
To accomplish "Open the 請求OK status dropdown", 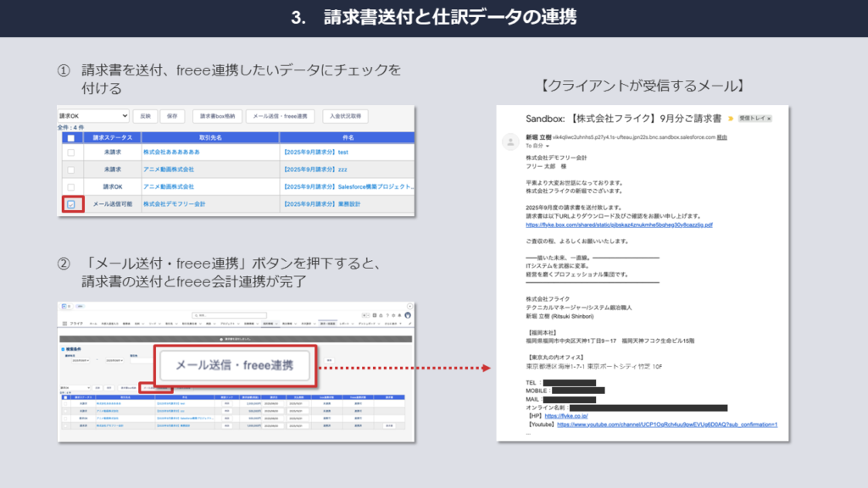I will coord(93,116).
